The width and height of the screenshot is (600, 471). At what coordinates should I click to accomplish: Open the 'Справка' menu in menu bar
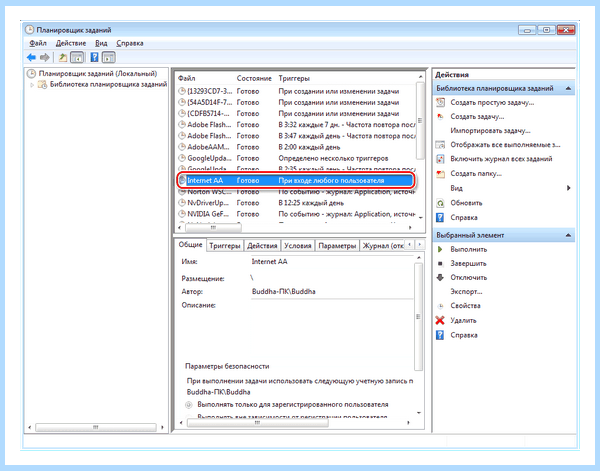click(130, 43)
